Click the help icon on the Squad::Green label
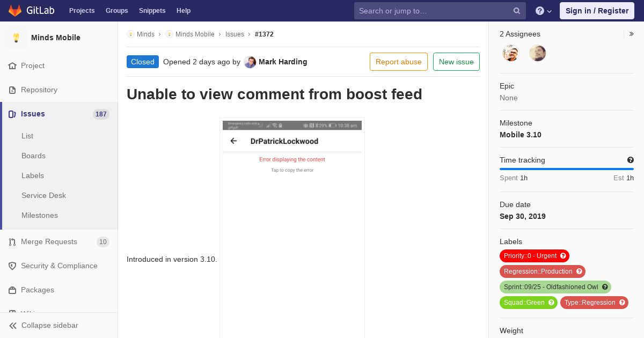The width and height of the screenshot is (644, 338). pyautogui.click(x=551, y=303)
